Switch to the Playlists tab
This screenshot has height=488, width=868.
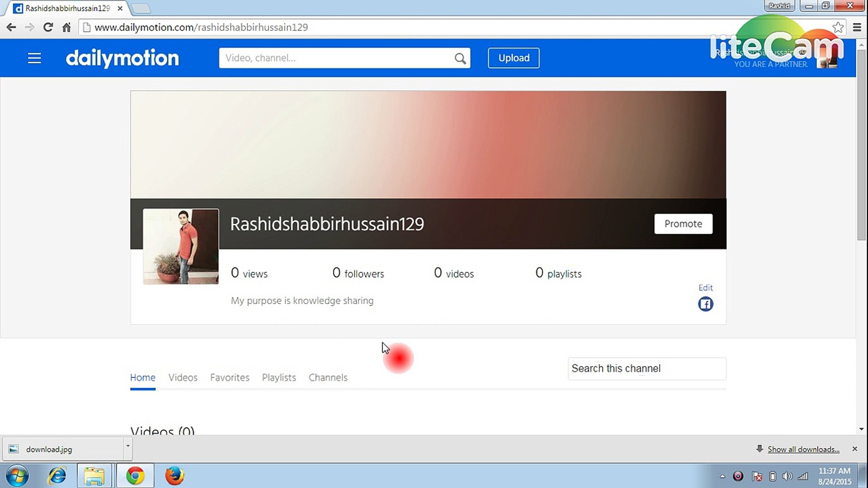(x=279, y=377)
